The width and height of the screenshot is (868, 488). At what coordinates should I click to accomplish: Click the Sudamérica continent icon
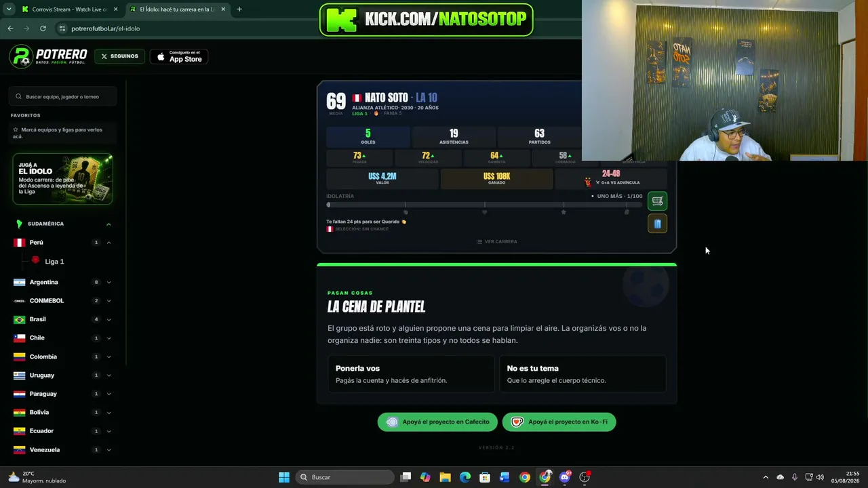[x=19, y=224]
